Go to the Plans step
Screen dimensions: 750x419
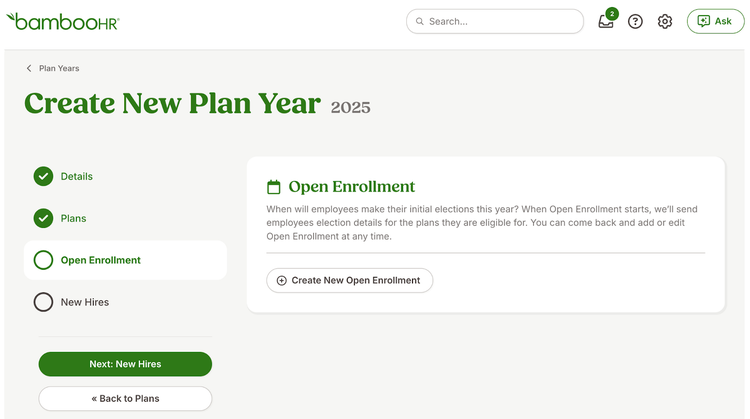(x=73, y=219)
